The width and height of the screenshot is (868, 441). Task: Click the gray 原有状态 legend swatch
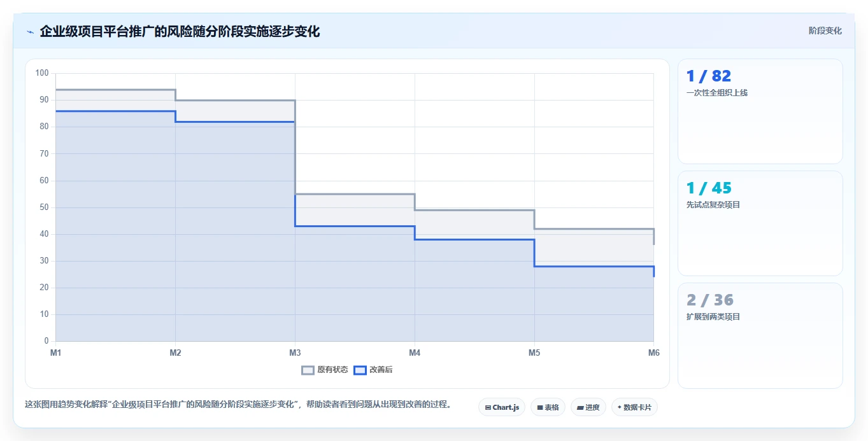click(x=308, y=370)
